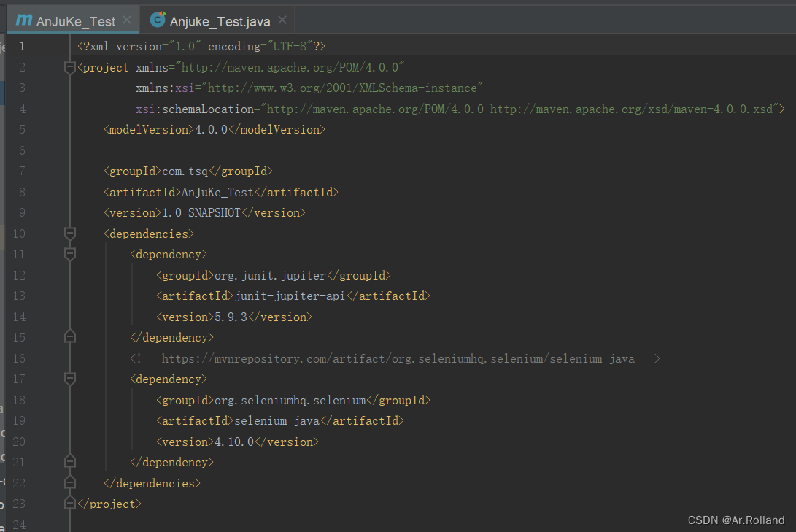Collapse the junit dependency fold marker
The width and height of the screenshot is (796, 532).
pos(70,254)
